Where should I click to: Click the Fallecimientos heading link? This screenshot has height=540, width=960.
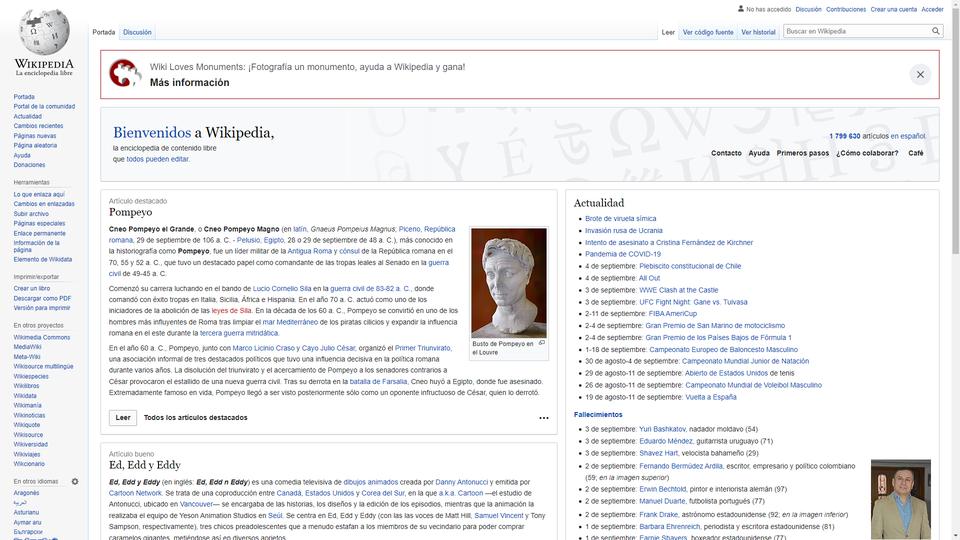click(x=598, y=415)
